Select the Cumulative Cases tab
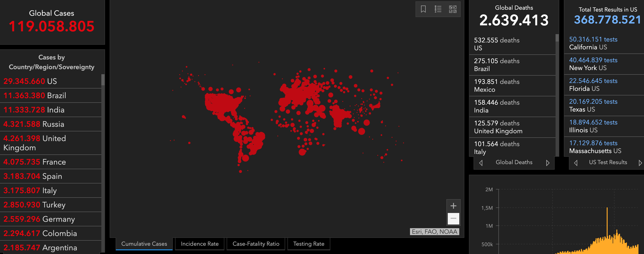Screen dimensions: 644x254 pos(144,244)
